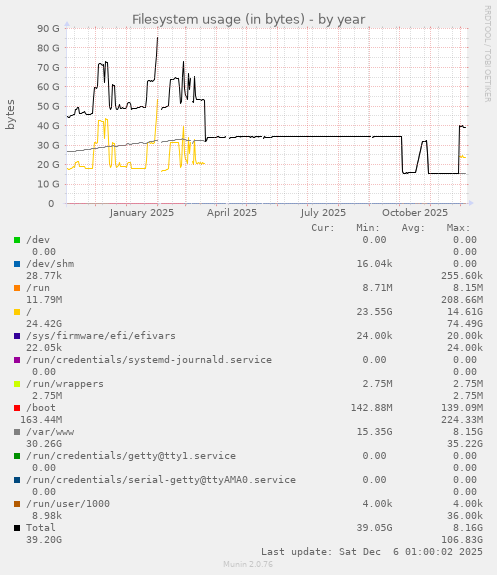Select the /run/credentials/systemd-journald.service label
This screenshot has width=497, height=575.
coord(149,360)
